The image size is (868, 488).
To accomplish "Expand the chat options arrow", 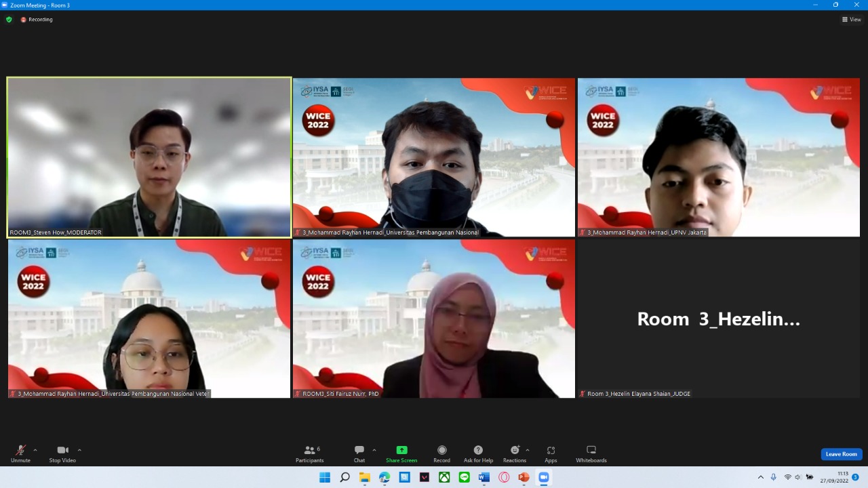I will tap(374, 450).
